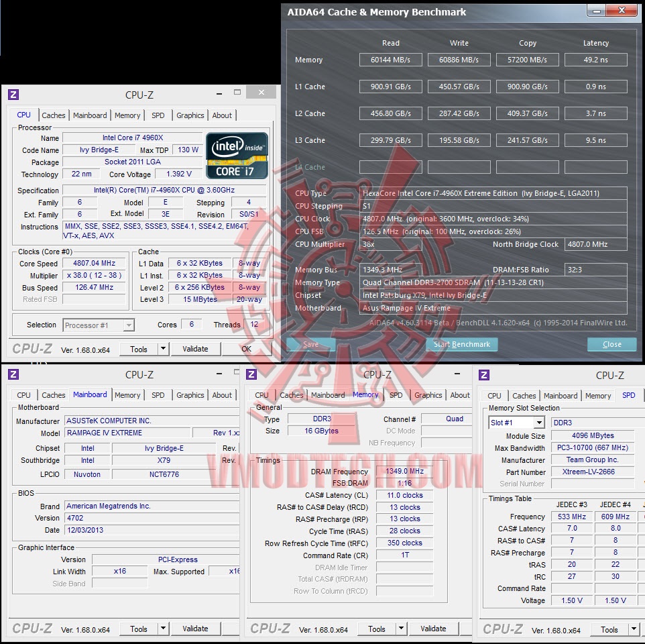Click L1 Cache Read value 900.91 GB/s
The height and width of the screenshot is (644, 645).
click(x=390, y=87)
